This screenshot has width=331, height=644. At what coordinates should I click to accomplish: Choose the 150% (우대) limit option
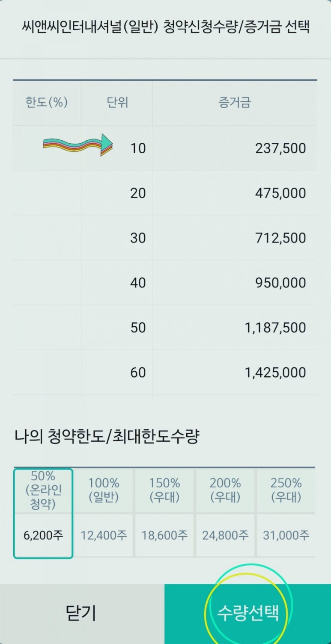click(164, 490)
